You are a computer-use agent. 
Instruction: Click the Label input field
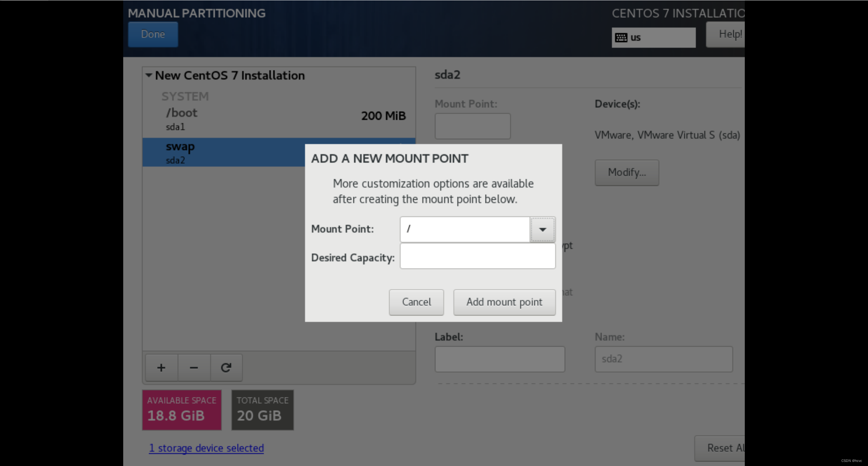(x=499, y=359)
